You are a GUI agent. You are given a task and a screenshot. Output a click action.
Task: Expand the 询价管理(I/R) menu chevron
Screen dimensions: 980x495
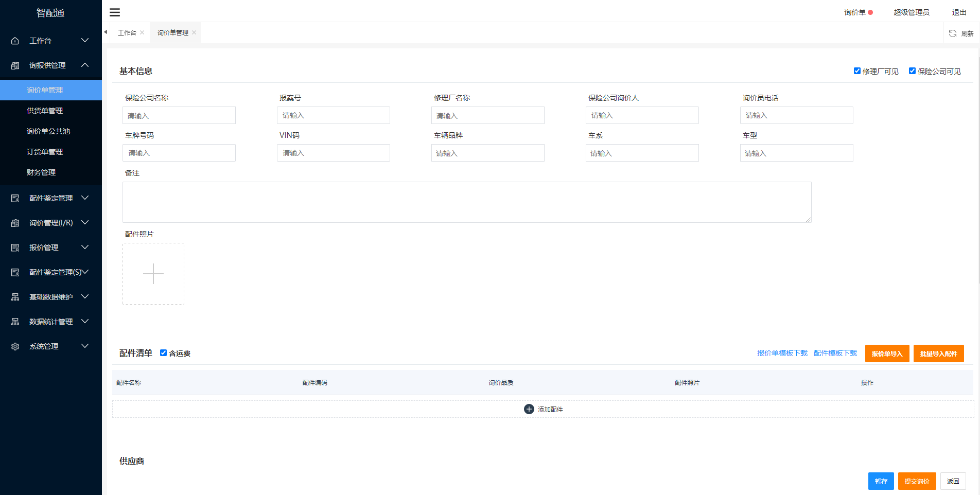[x=85, y=222]
